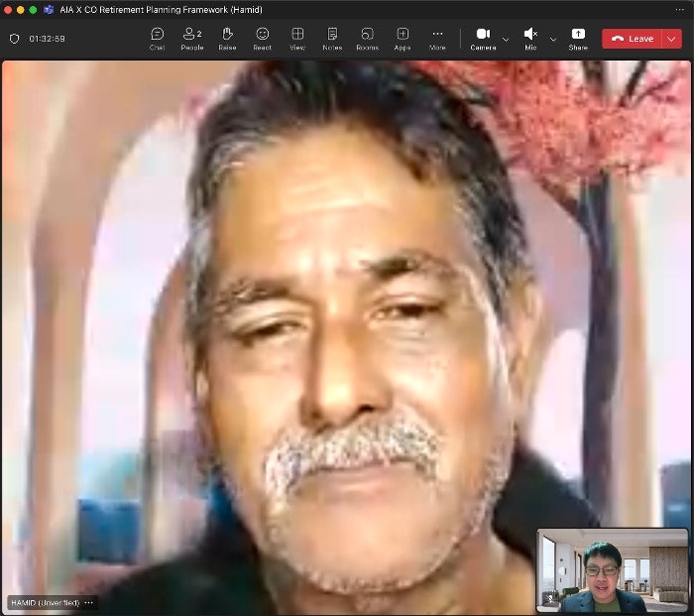Open the React emoji options
Screen dimensions: 694x616
pyautogui.click(x=262, y=39)
